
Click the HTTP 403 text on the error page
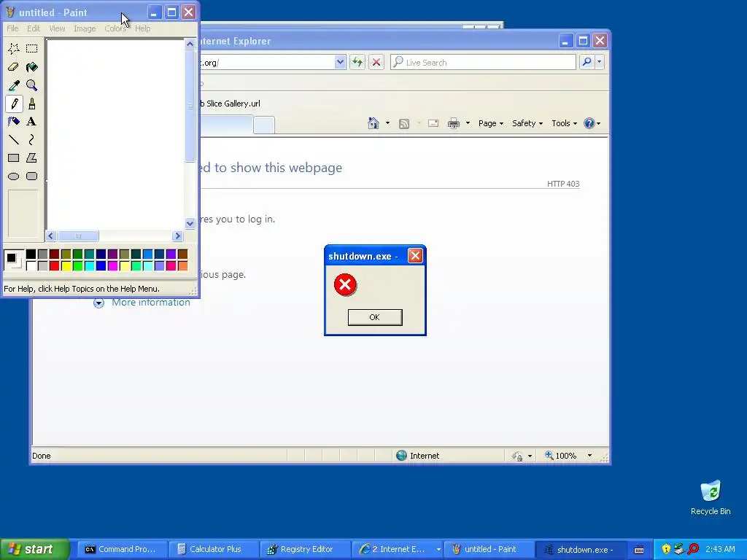click(563, 184)
